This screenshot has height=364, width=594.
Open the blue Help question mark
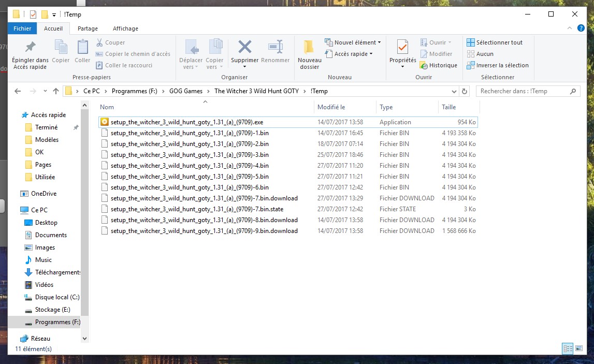coord(581,28)
